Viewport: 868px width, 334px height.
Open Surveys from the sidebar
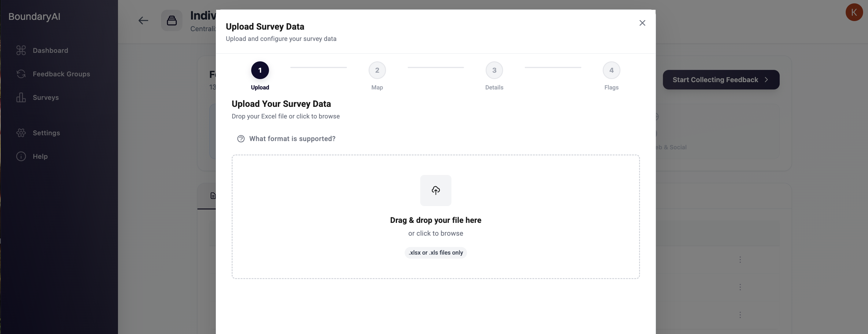(x=46, y=98)
